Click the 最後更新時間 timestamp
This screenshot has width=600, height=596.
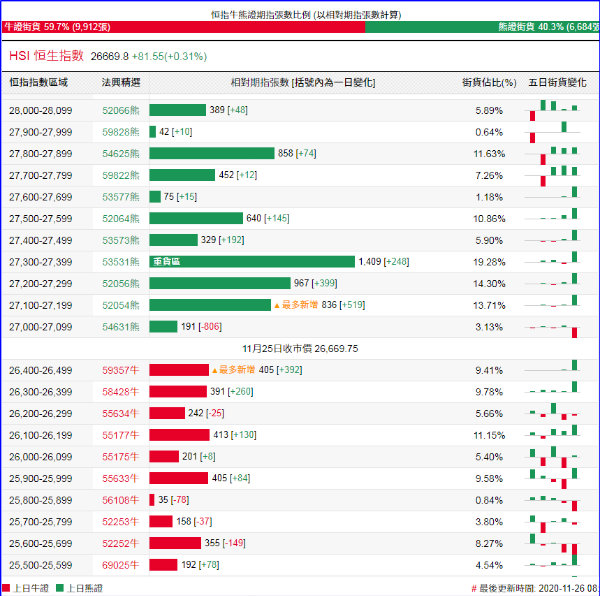535,588
